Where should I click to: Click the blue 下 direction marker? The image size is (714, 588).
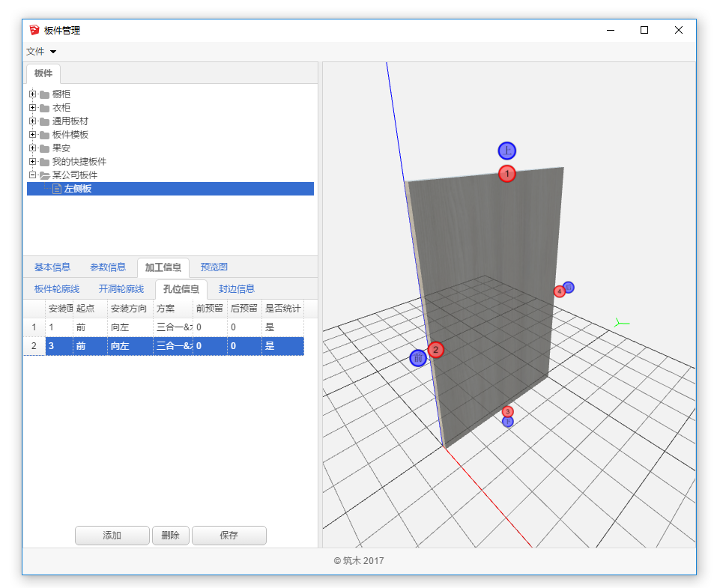[x=508, y=422]
